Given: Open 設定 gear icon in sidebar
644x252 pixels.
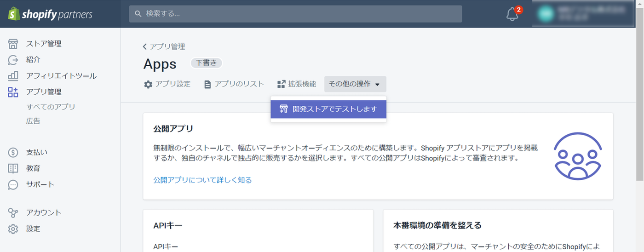Looking at the screenshot, I should [x=13, y=229].
